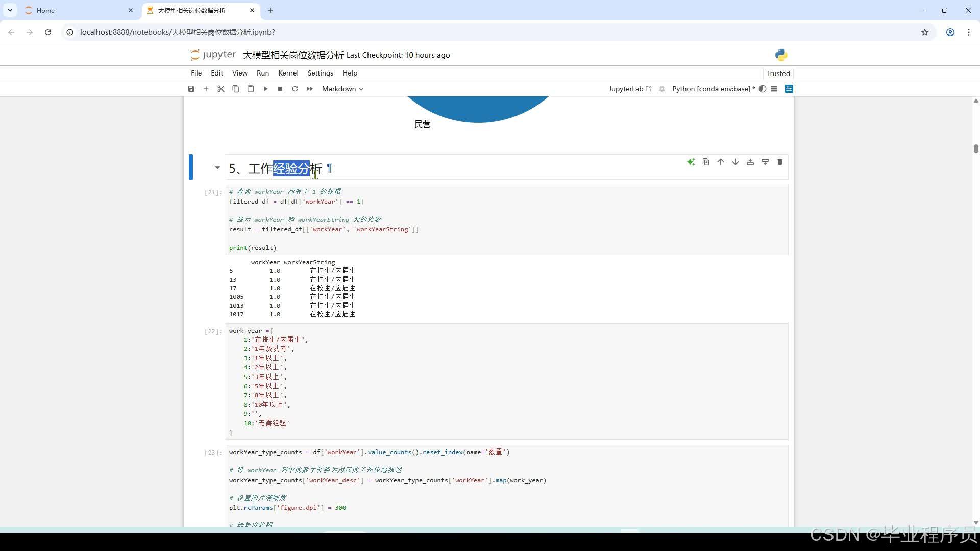The height and width of the screenshot is (551, 980).
Task: Insert a cell below the heading cell
Action: pos(765,162)
